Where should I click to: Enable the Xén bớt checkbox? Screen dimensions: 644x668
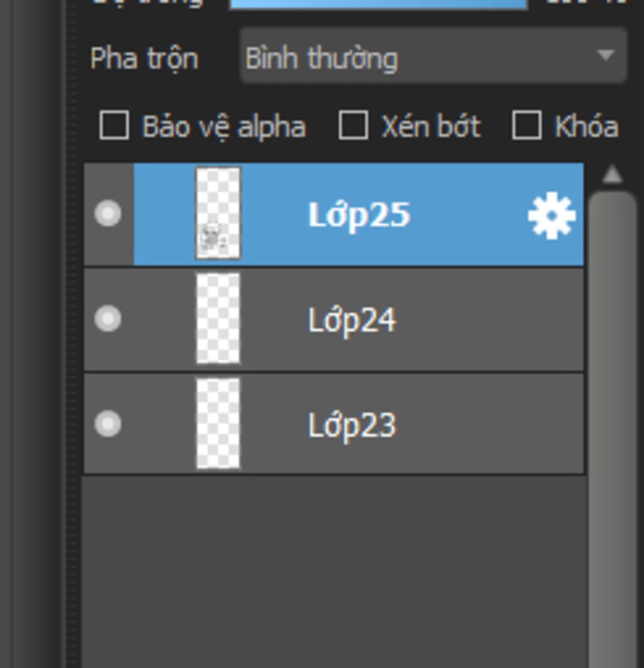(353, 125)
